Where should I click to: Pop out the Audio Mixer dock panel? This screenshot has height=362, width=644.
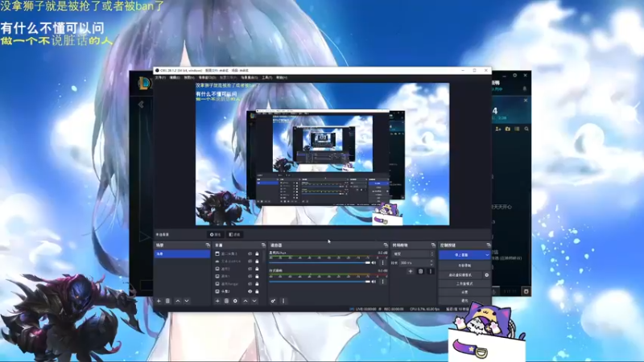pos(386,245)
